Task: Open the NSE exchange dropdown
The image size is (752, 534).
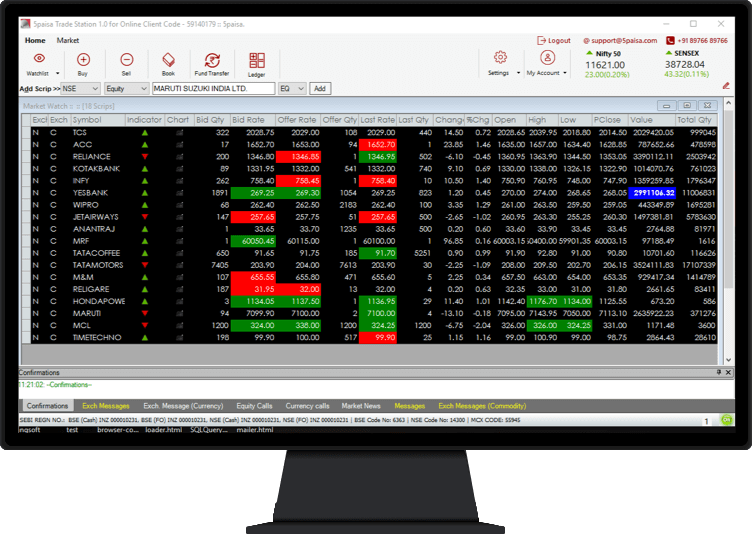Action: pos(81,89)
